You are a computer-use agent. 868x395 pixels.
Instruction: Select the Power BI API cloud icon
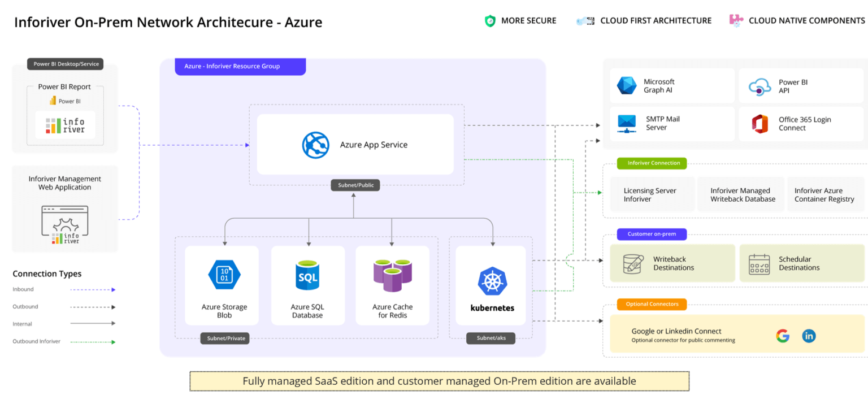(759, 86)
